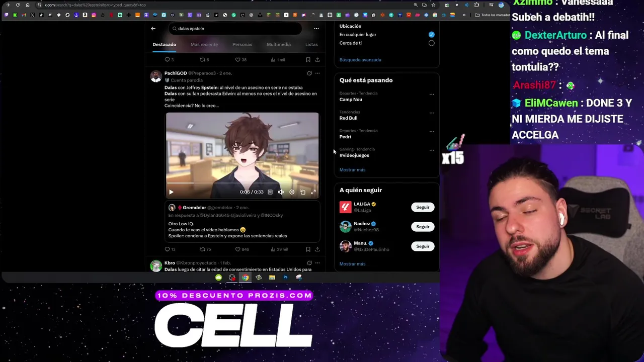
Task: Bookmark this page with the star icon
Action: pos(433,5)
